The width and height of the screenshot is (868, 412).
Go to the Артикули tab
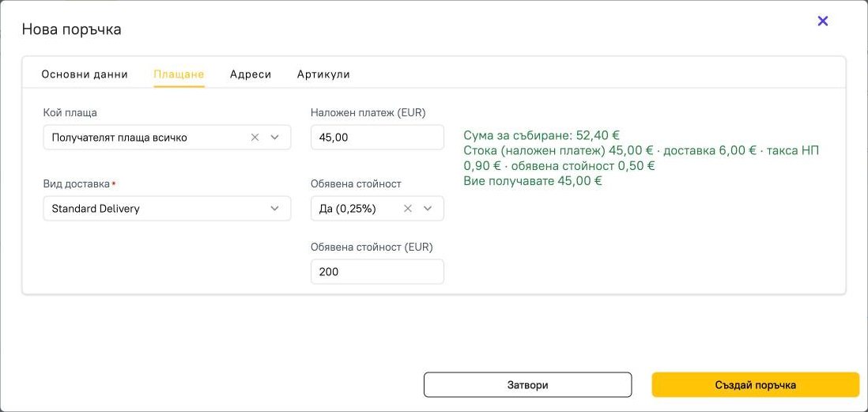[323, 74]
